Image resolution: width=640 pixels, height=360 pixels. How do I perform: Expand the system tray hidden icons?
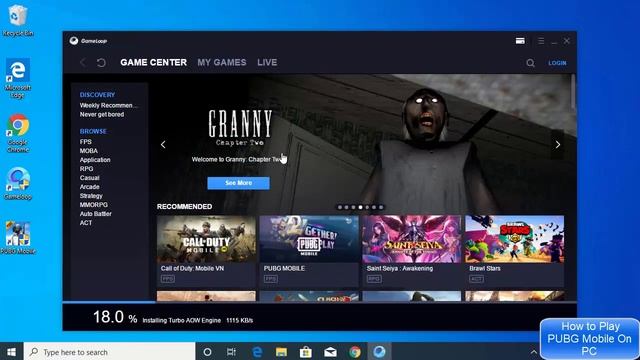[533, 352]
